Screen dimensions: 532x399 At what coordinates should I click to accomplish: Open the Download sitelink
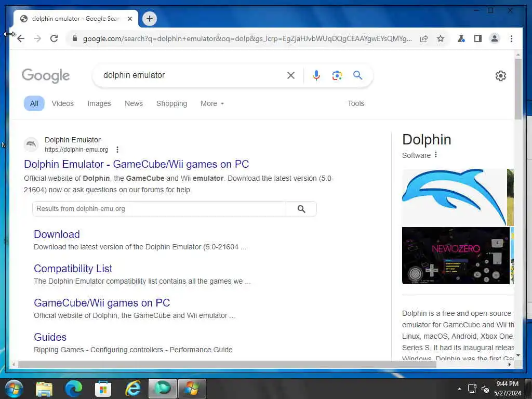tap(57, 234)
